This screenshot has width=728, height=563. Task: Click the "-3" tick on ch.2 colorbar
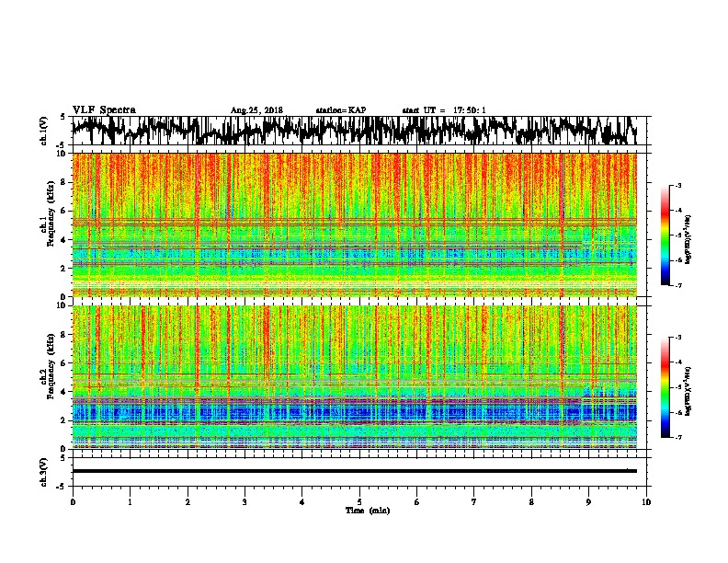677,338
